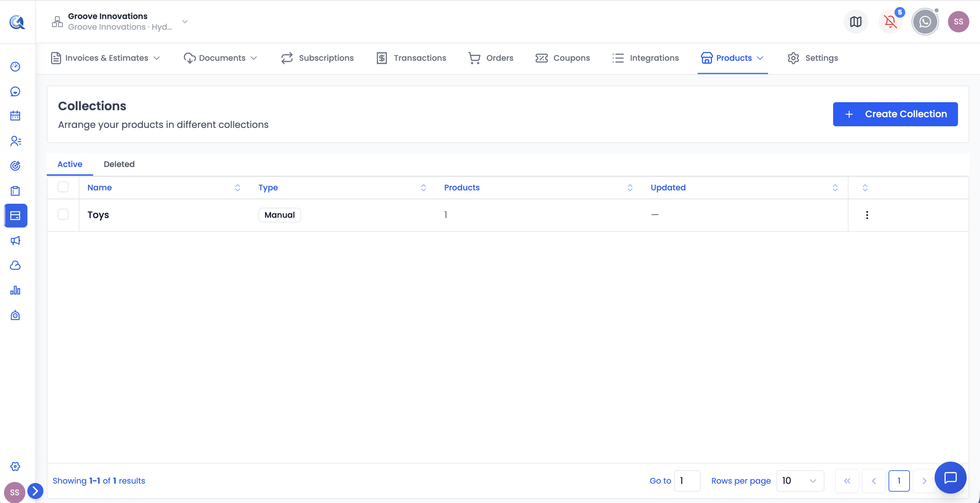Go to the payments Settings tab
The image size is (980, 503).
coord(813,58)
